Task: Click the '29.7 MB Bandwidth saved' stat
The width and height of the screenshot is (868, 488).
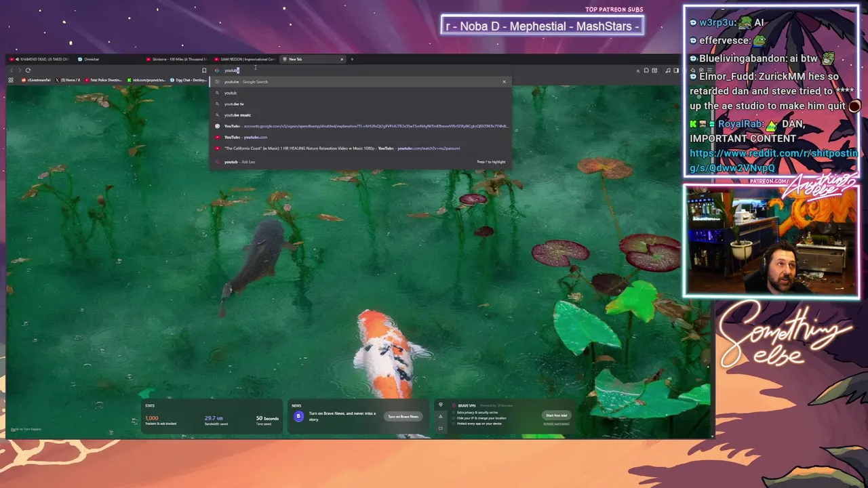Action: 218,420
